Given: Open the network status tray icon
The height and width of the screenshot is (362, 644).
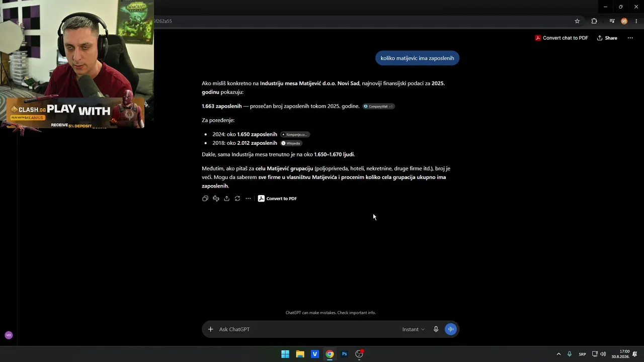Looking at the screenshot, I should tap(595, 354).
